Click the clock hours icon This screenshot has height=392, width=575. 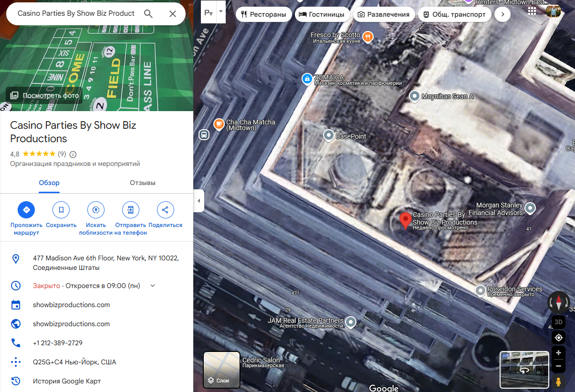pyautogui.click(x=16, y=286)
